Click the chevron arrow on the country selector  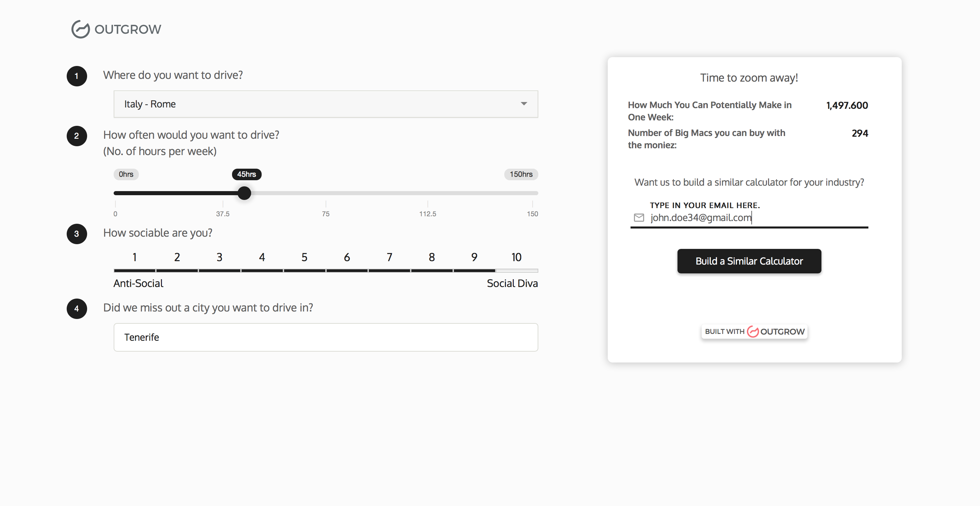click(524, 104)
